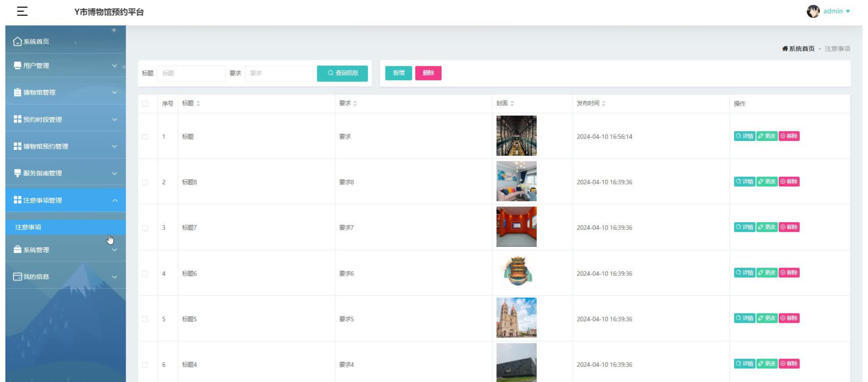Focus the 标题 search input field
Viewport: 868px width, 382px height.
(191, 73)
